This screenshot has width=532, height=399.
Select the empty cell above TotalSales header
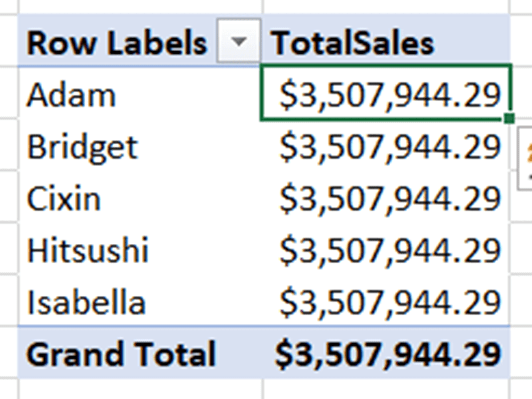tap(386, 6)
